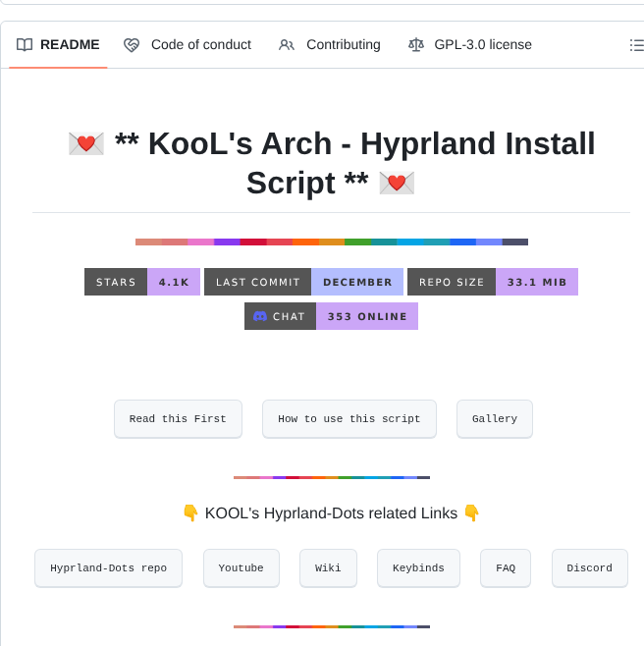
Task: Click the Discord logo in Chat badge
Action: (x=259, y=316)
